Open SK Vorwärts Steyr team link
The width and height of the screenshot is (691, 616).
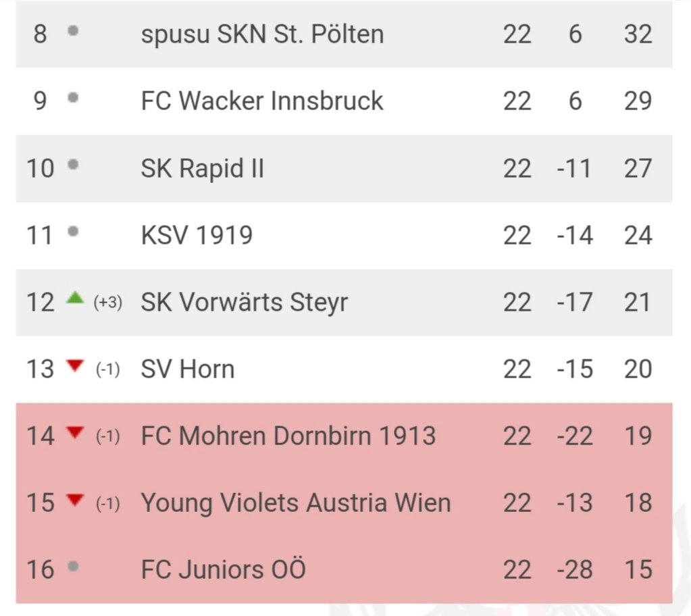(244, 303)
